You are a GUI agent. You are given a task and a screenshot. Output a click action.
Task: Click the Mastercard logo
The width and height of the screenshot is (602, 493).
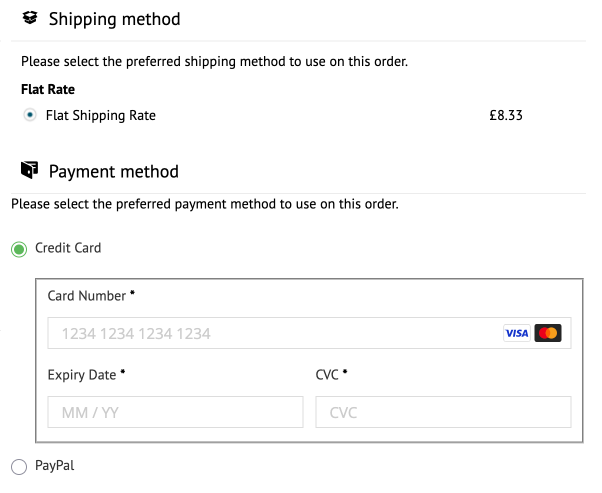pos(547,333)
